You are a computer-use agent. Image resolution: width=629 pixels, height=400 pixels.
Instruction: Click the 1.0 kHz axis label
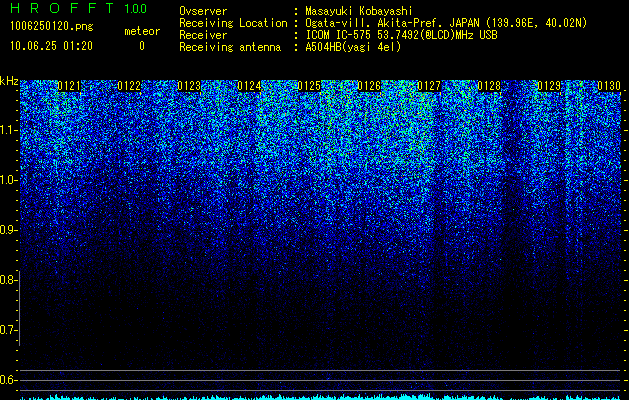(x=8, y=180)
